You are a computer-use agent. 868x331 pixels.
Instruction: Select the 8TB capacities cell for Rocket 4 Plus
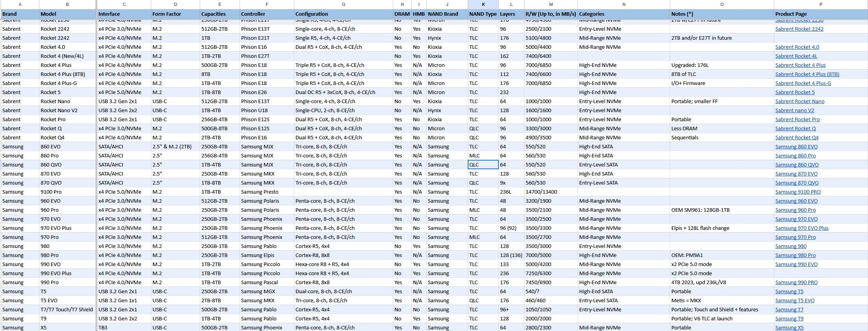click(220, 74)
